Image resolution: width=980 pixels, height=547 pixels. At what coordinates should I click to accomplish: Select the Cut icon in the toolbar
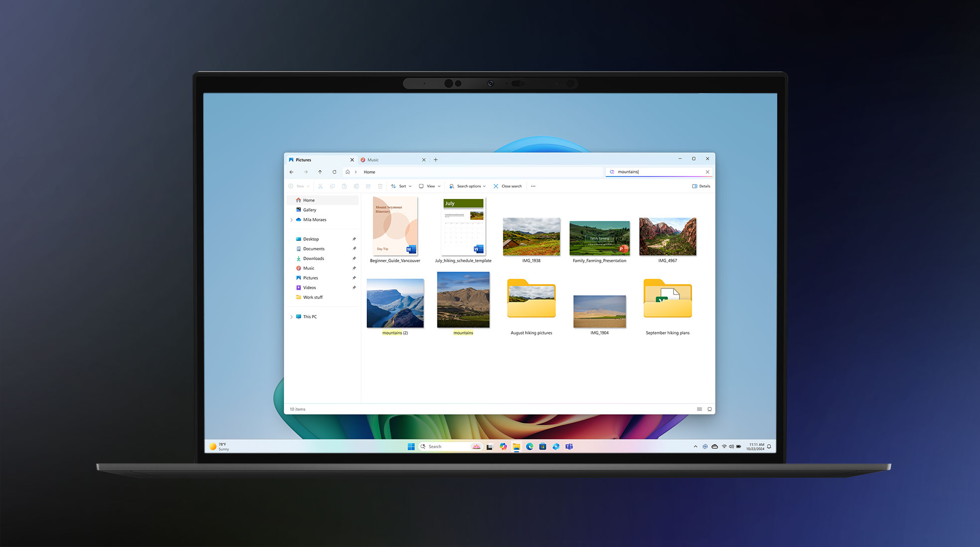[320, 186]
